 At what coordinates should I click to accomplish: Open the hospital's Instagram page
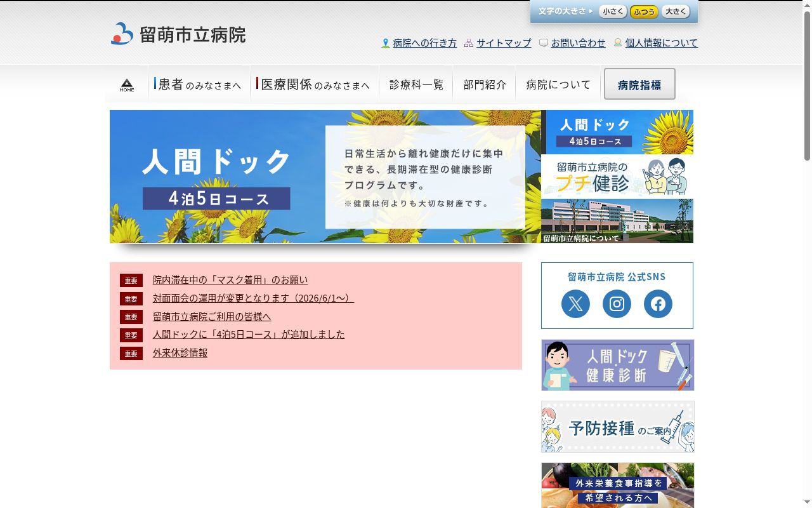click(x=617, y=304)
